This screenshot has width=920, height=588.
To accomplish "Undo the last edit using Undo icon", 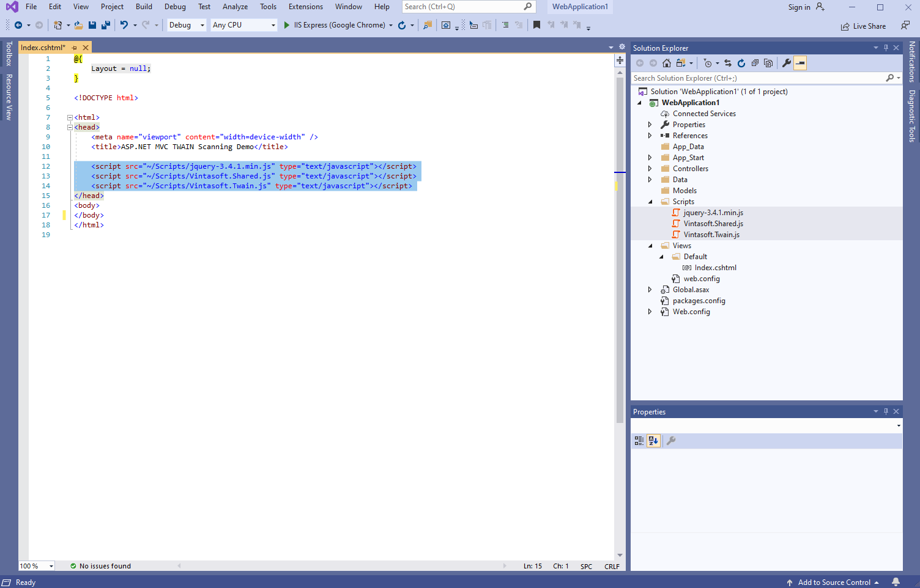I will pos(124,25).
